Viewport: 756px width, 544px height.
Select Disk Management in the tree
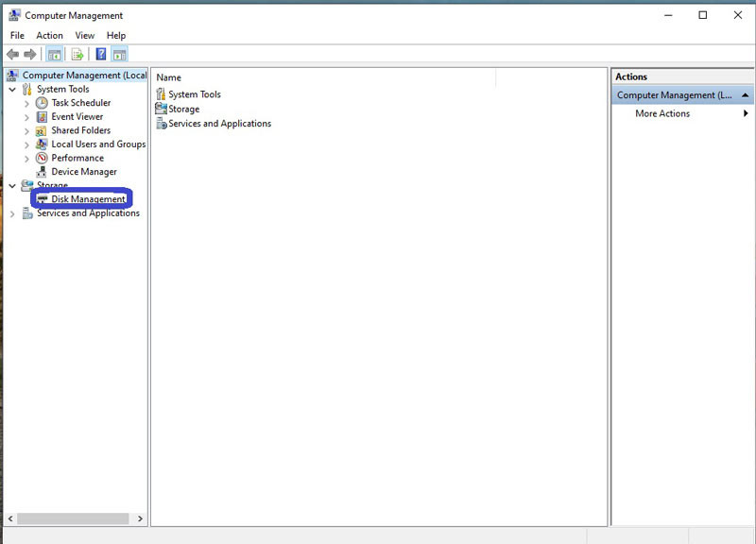(88, 199)
